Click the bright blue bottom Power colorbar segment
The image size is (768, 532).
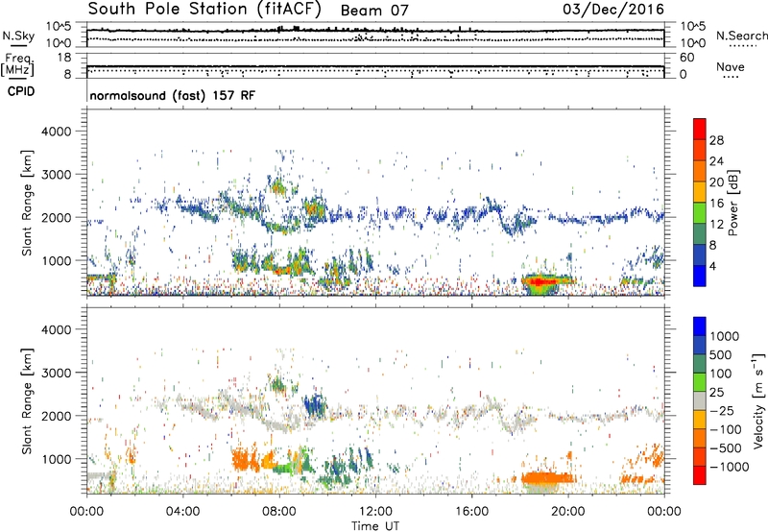point(700,276)
